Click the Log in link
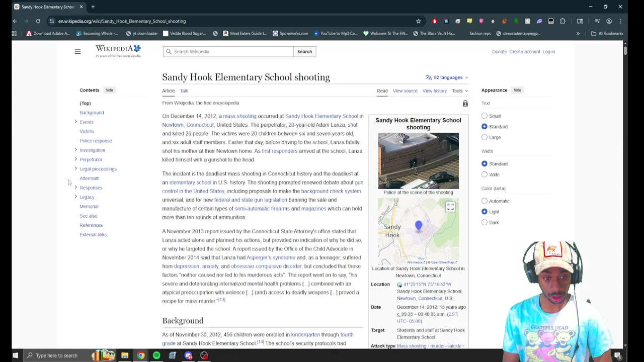 548,51
